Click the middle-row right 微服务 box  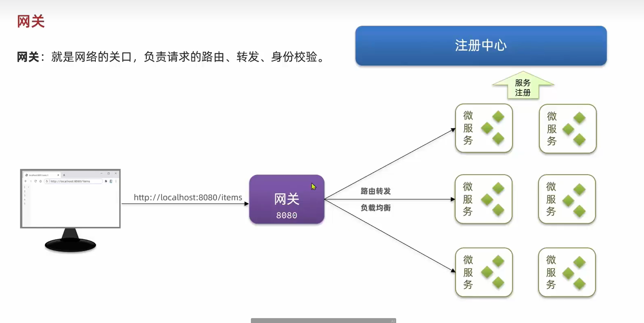567,199
